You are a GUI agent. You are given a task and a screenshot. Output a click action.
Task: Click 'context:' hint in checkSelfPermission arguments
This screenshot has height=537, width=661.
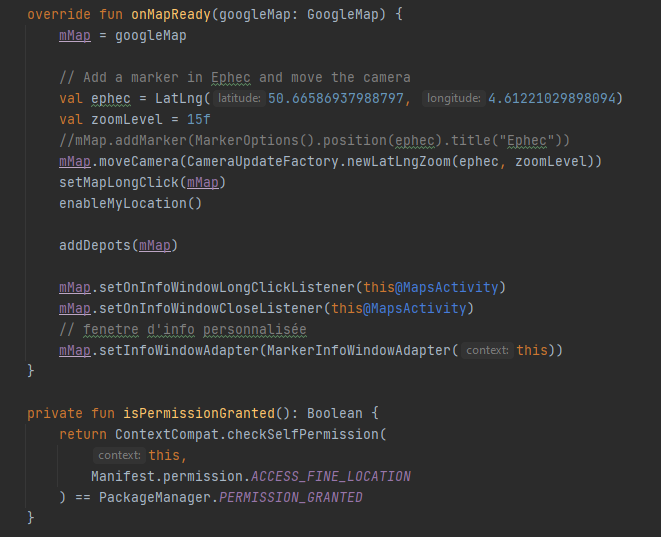[x=119, y=456]
